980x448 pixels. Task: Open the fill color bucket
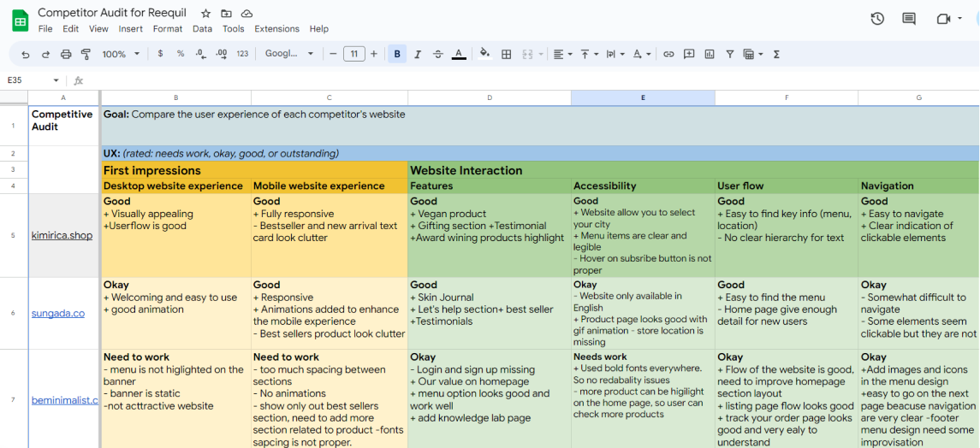tap(485, 54)
